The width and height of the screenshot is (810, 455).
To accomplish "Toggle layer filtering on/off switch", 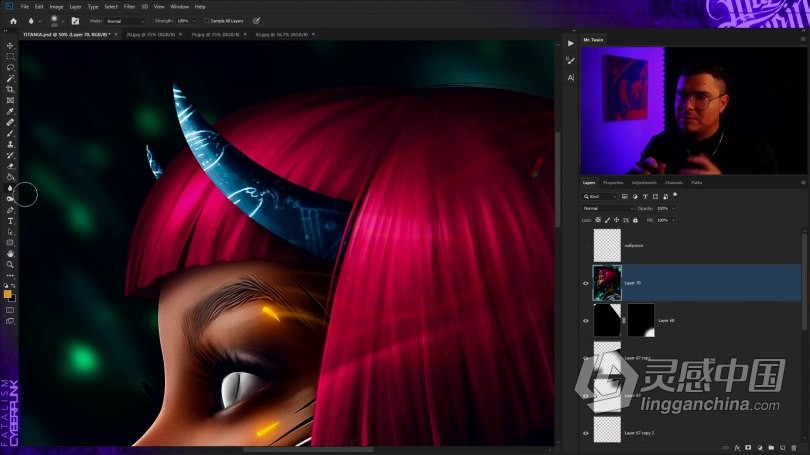I will (x=675, y=196).
